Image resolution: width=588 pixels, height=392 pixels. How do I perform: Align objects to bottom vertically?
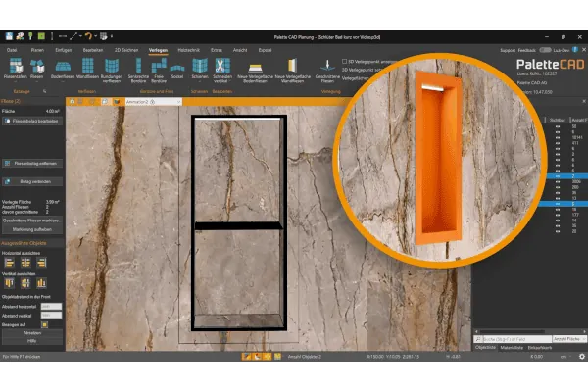[41, 283]
